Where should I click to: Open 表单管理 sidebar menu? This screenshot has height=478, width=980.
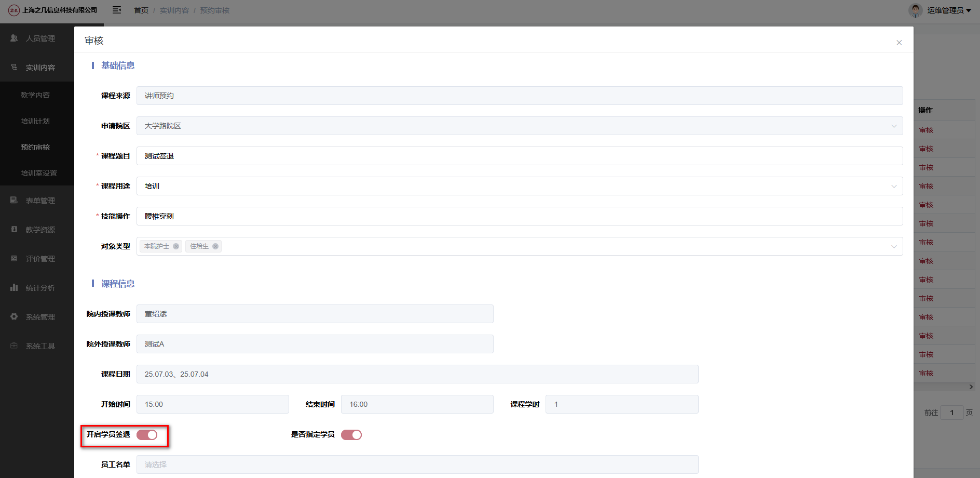tap(37, 201)
